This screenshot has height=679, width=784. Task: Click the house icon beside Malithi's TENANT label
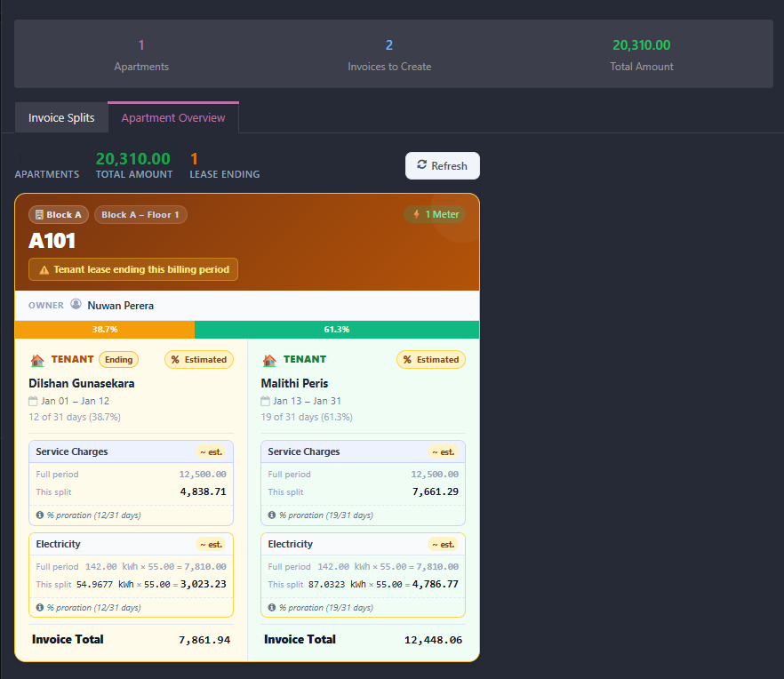tap(269, 360)
